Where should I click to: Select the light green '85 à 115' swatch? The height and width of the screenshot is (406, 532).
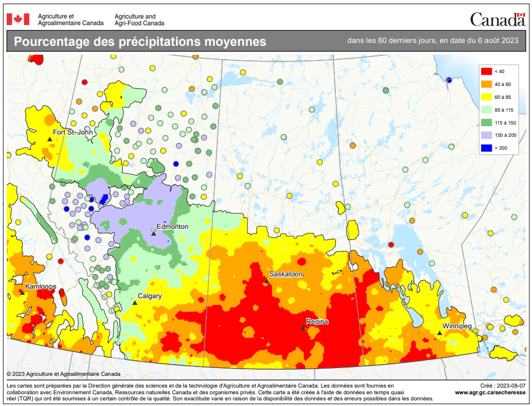486,110
